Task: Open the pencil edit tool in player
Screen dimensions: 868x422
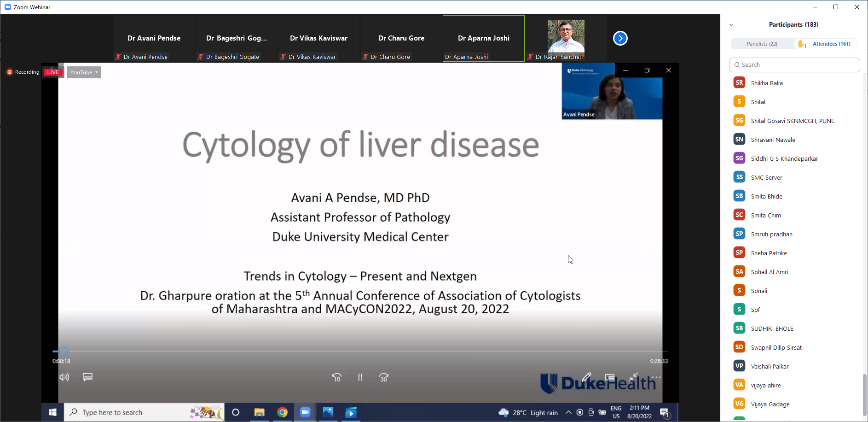Action: [586, 377]
